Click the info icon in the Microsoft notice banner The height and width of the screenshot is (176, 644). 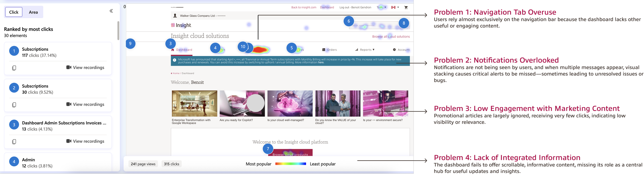(x=175, y=60)
